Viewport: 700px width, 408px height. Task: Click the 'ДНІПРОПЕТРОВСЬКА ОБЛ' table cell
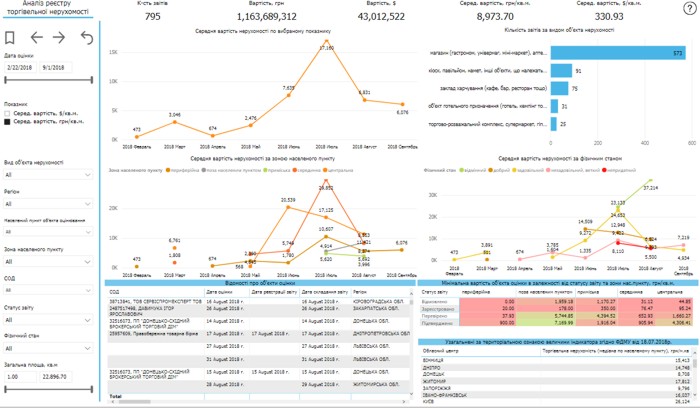[381, 333]
